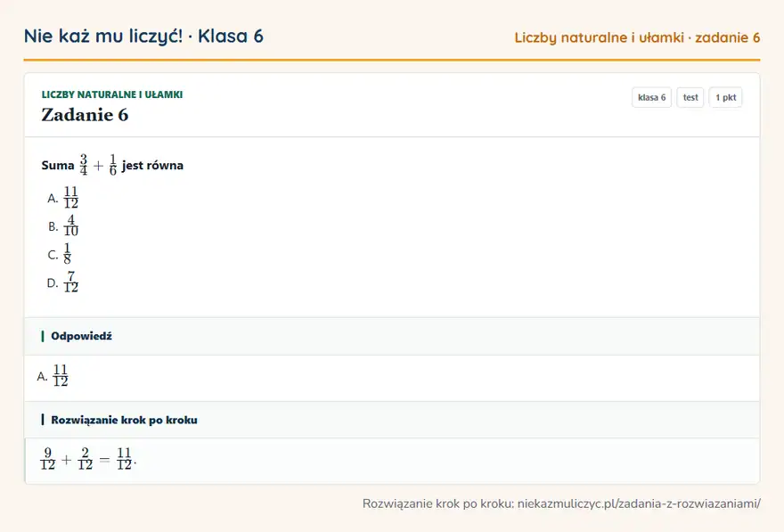Choose answer option B. 4/10
Viewport: 784px width, 532px height.
point(63,226)
